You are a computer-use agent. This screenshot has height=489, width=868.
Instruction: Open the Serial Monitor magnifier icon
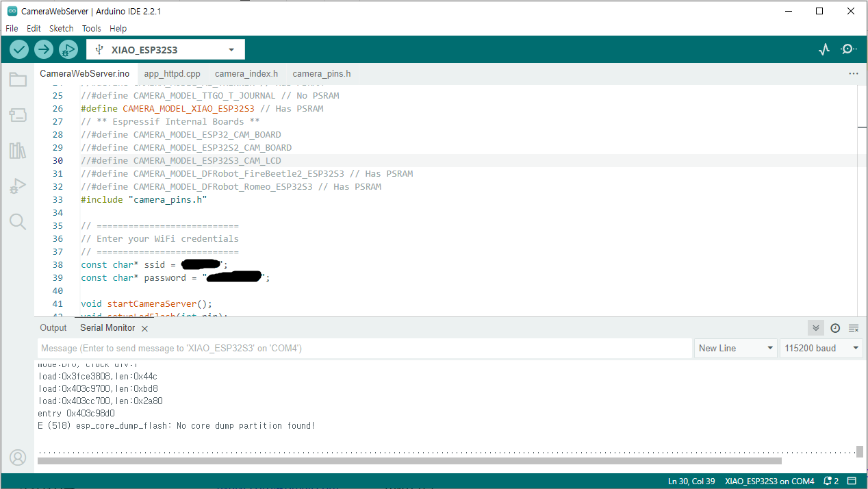coord(849,49)
